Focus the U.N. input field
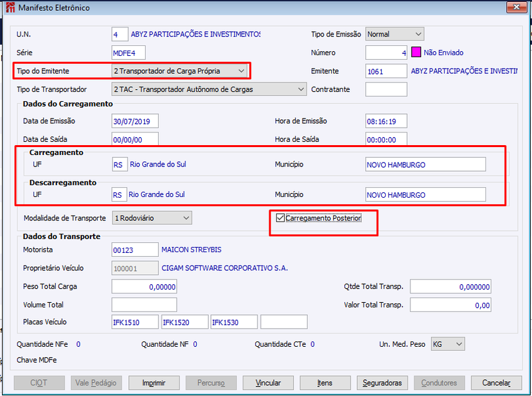Viewport: 532px width, 396px height. (x=120, y=35)
